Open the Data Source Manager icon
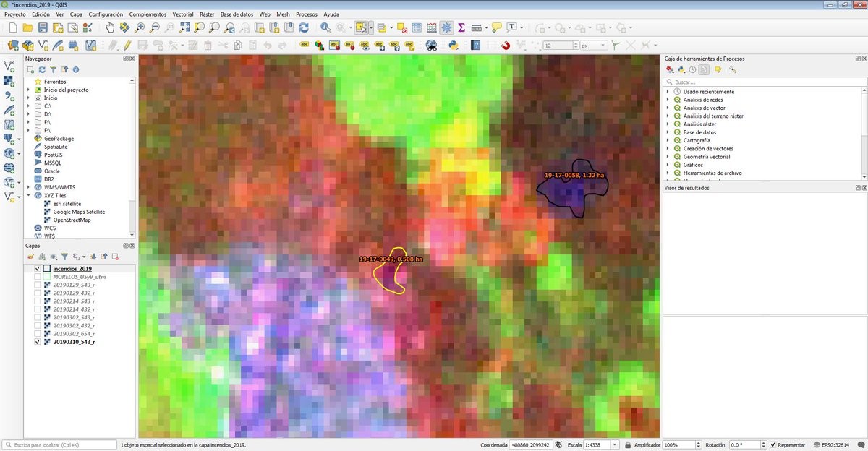868x451 pixels. pos(12,45)
